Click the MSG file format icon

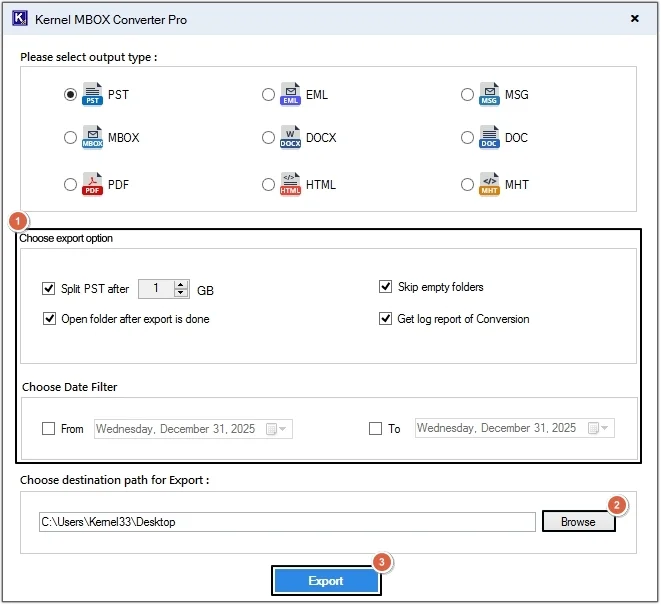[489, 94]
